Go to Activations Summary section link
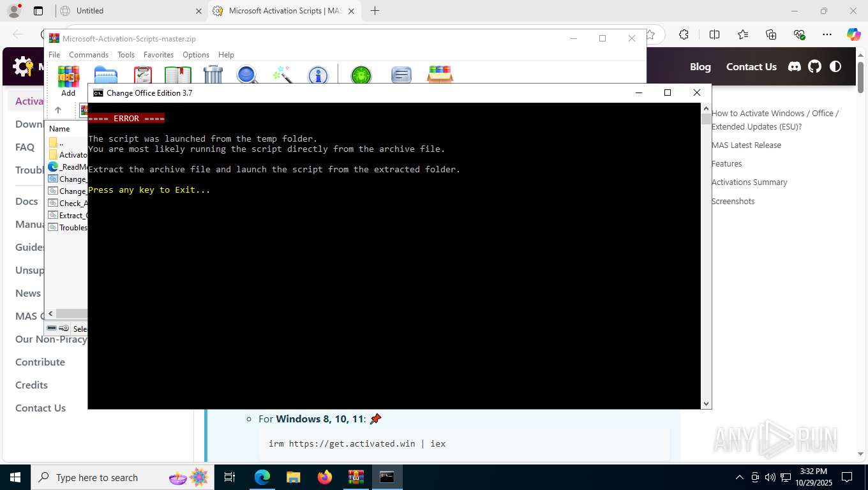The width and height of the screenshot is (868, 490). 749,182
